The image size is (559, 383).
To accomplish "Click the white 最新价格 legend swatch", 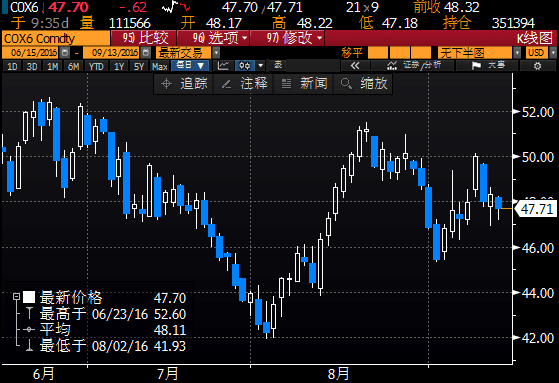I will [29, 297].
